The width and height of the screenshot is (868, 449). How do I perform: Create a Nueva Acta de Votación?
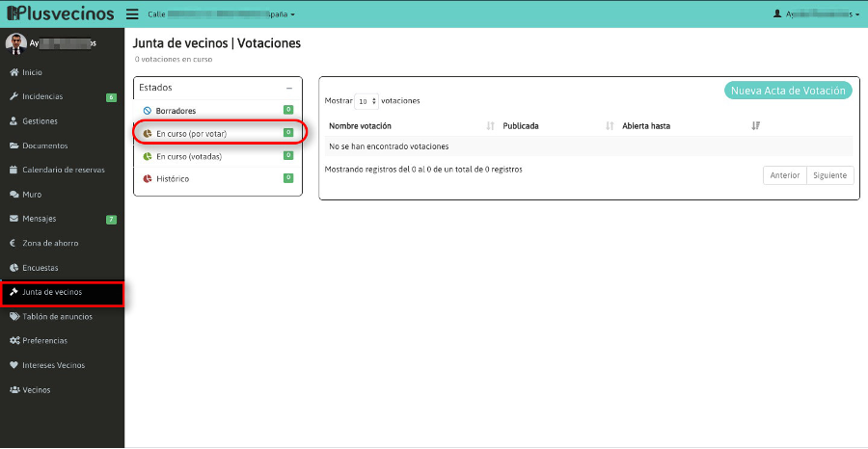(x=788, y=91)
